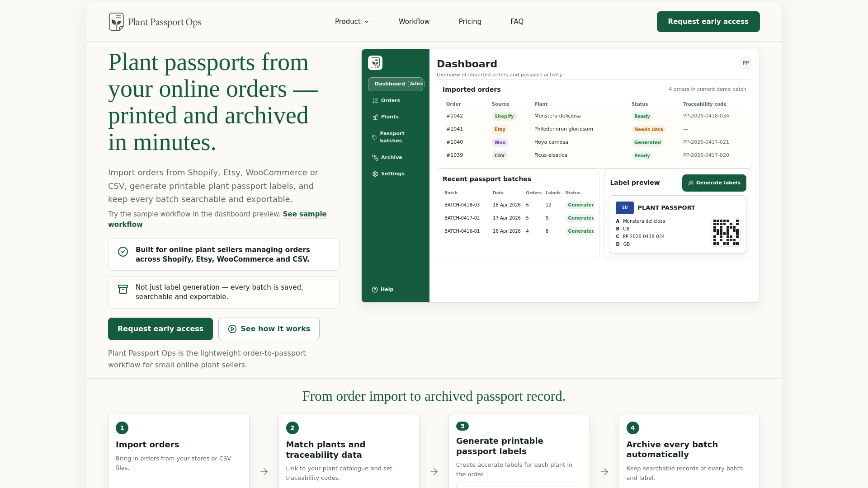Click the Orders list icon in sidebar
The image size is (868, 488).
click(375, 101)
